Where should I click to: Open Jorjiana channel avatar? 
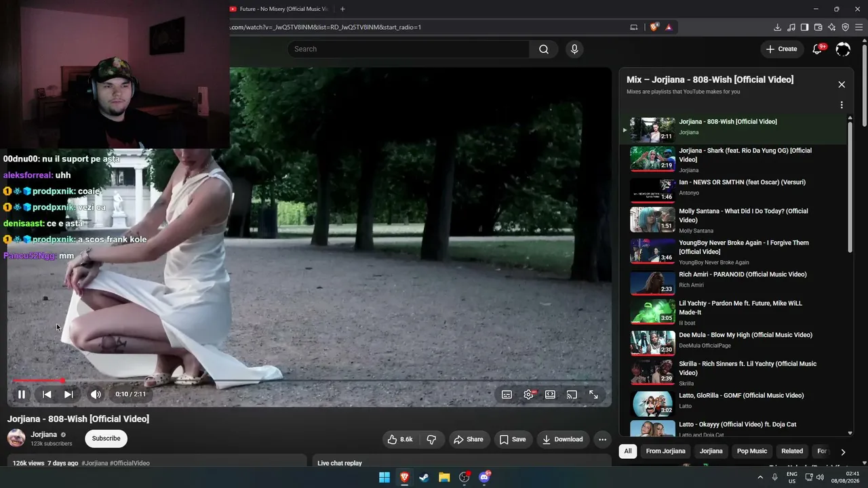[x=16, y=438]
